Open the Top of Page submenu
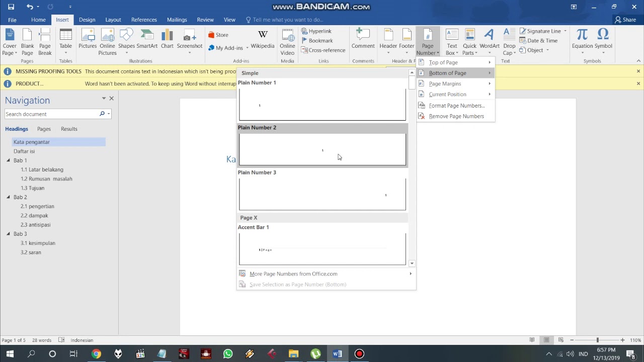The width and height of the screenshot is (644, 362). click(x=455, y=62)
